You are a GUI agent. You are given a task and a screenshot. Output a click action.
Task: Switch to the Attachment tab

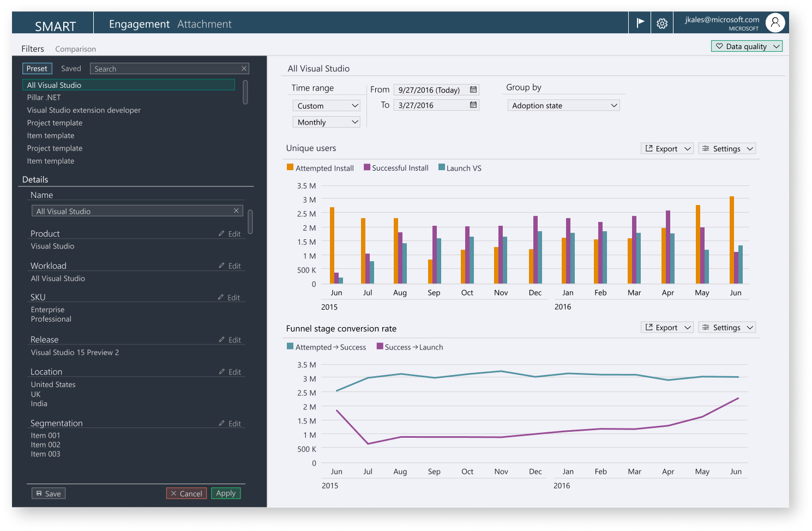[x=204, y=24]
